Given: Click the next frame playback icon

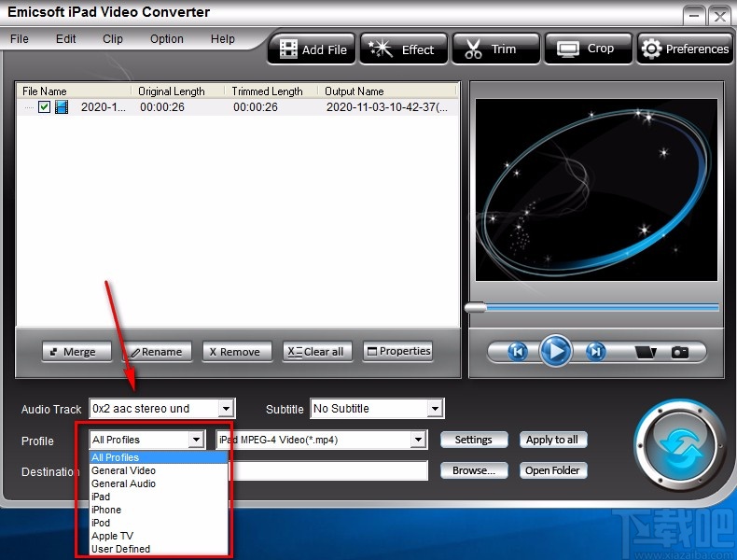Looking at the screenshot, I should (595, 351).
